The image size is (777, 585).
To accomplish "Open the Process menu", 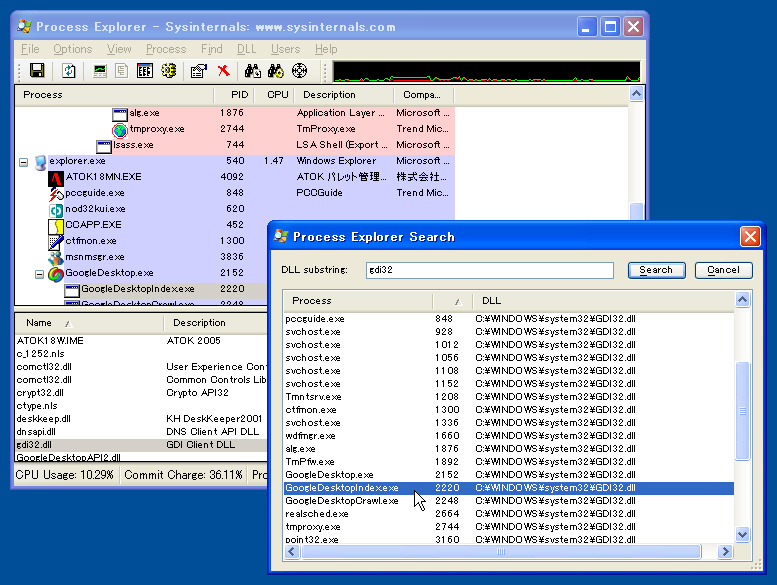I will pyautogui.click(x=166, y=49).
